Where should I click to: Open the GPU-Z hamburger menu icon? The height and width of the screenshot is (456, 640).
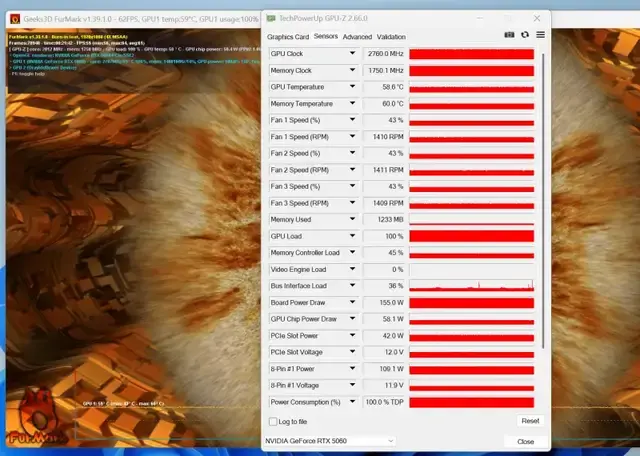coord(540,35)
